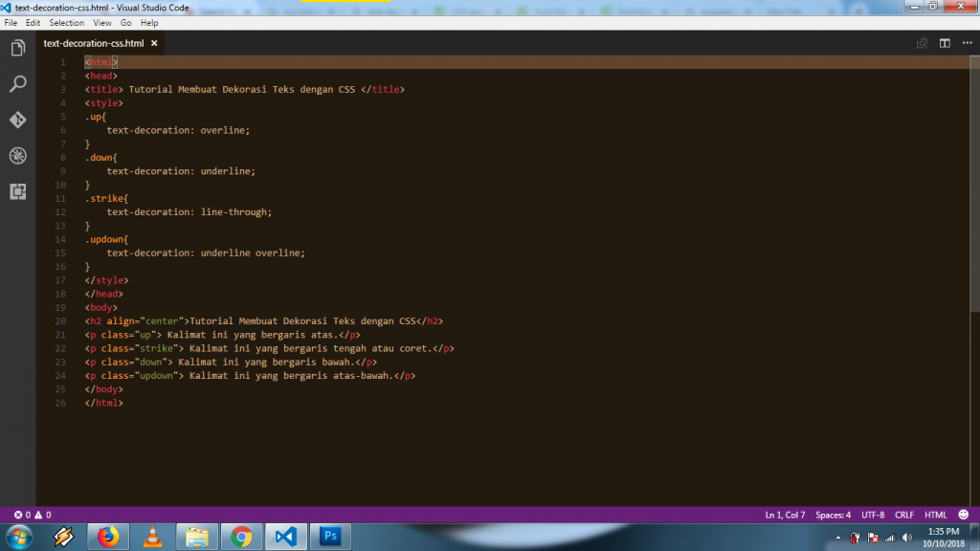Open the Selection menu
This screenshot has width=980, height=551.
click(66, 23)
